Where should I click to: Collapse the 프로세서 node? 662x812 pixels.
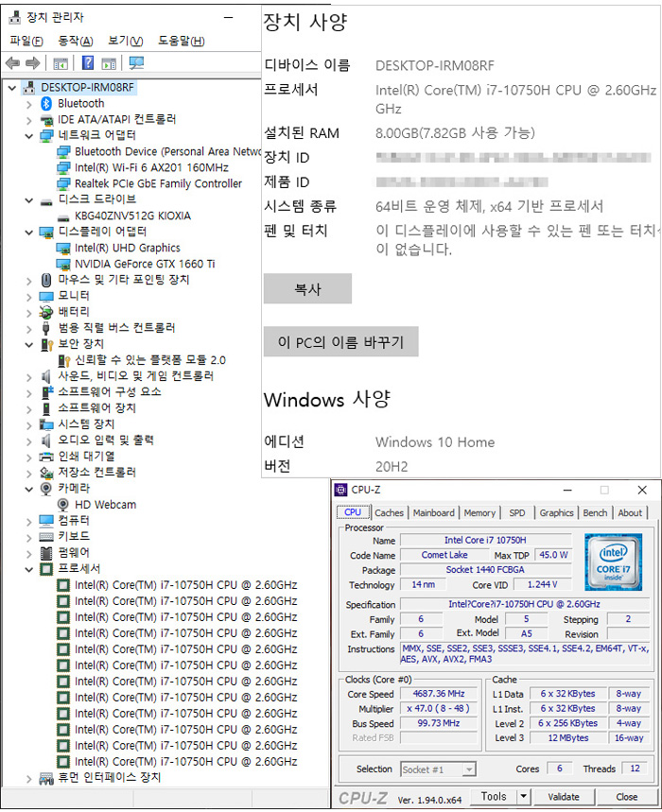coord(29,570)
